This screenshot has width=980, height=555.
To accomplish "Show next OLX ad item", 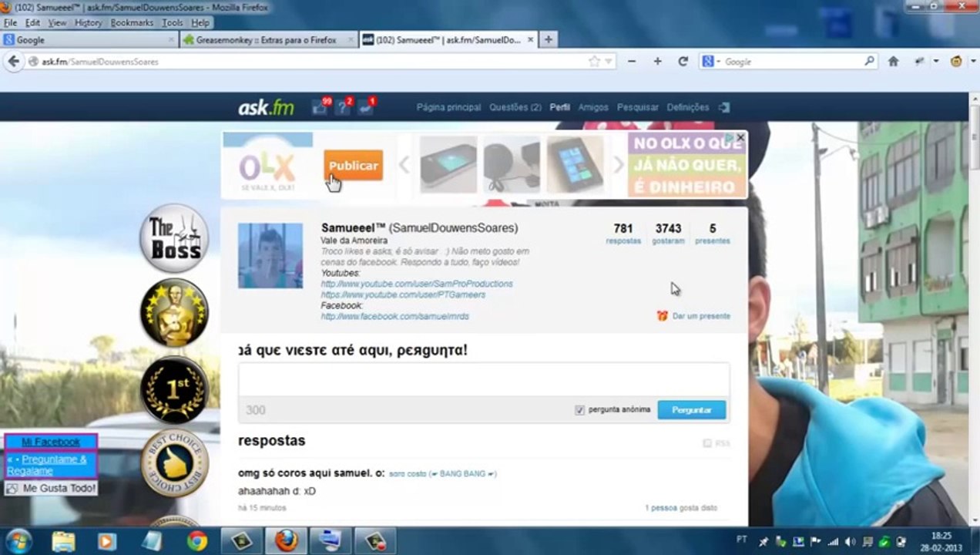I will pyautogui.click(x=618, y=164).
